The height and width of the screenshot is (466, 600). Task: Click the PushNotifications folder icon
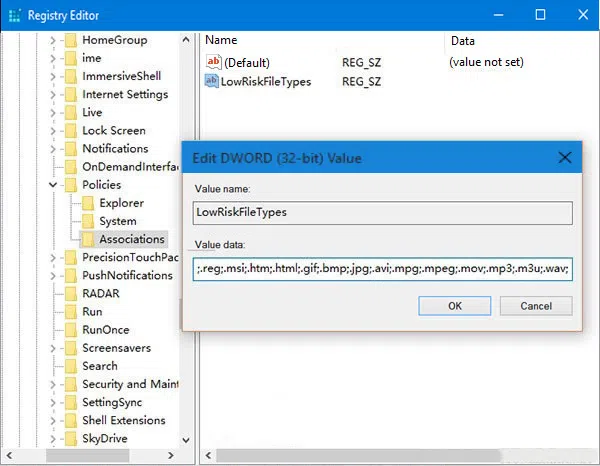pos(71,275)
